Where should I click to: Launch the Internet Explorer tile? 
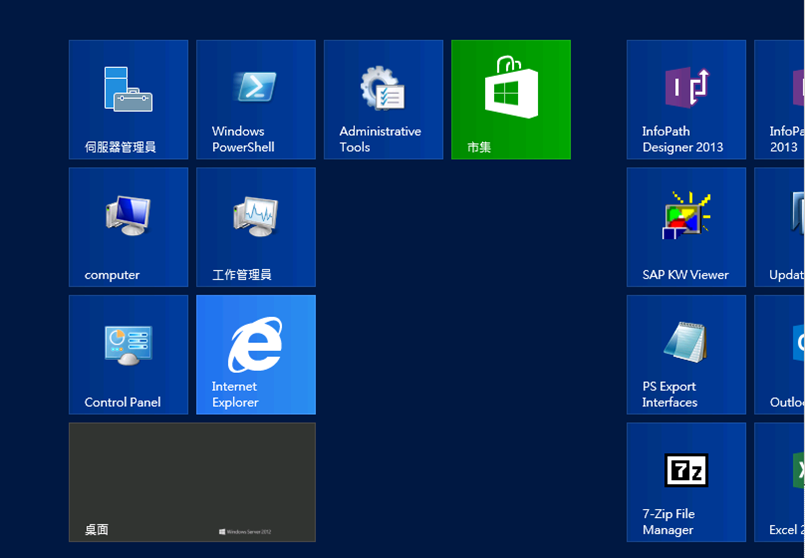click(256, 355)
